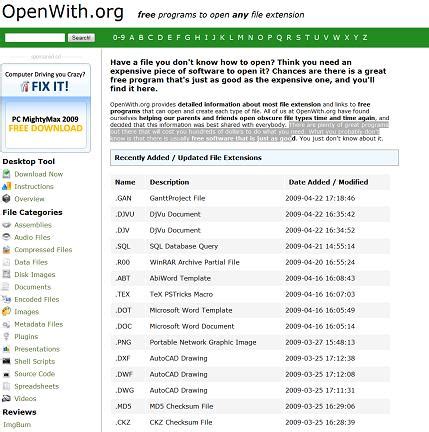Click the Microsoft Word Template description
Viewport: 429px width, 432px height.
coord(191,310)
